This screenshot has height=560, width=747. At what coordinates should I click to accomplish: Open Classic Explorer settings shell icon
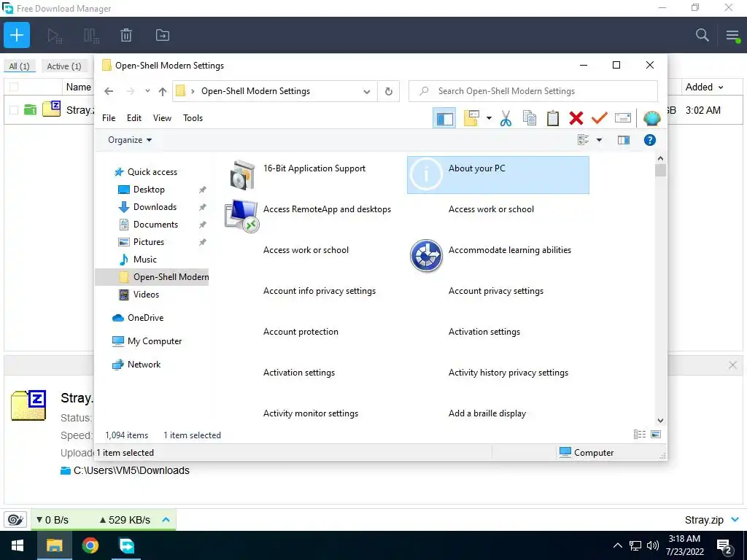651,118
